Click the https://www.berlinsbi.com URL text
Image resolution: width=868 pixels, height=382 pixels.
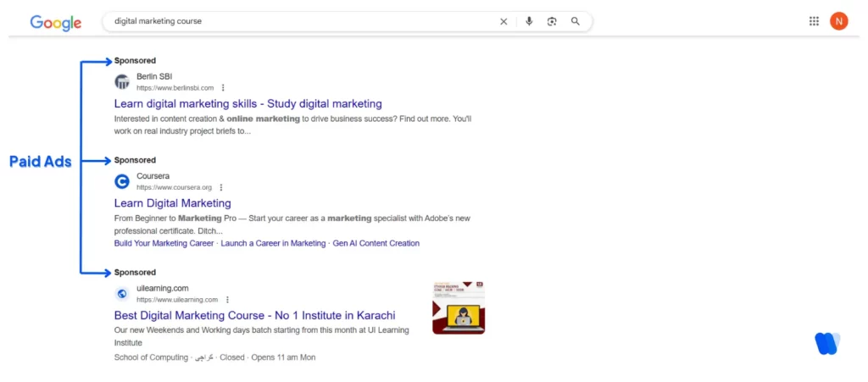coord(175,88)
